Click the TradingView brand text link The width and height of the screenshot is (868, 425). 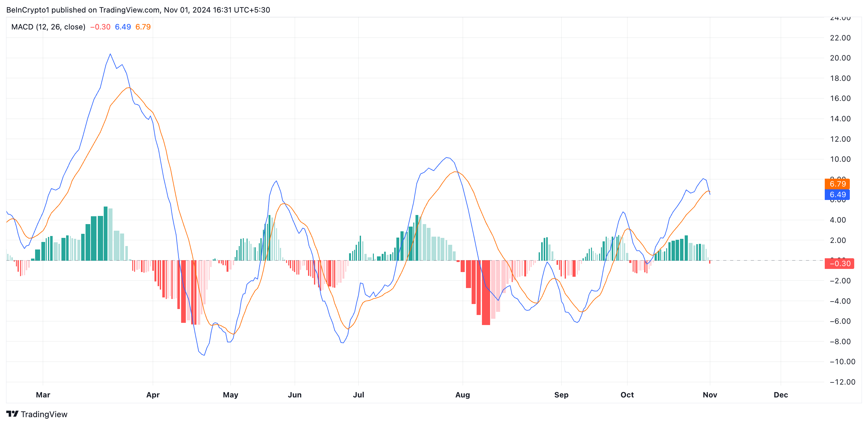(x=44, y=414)
